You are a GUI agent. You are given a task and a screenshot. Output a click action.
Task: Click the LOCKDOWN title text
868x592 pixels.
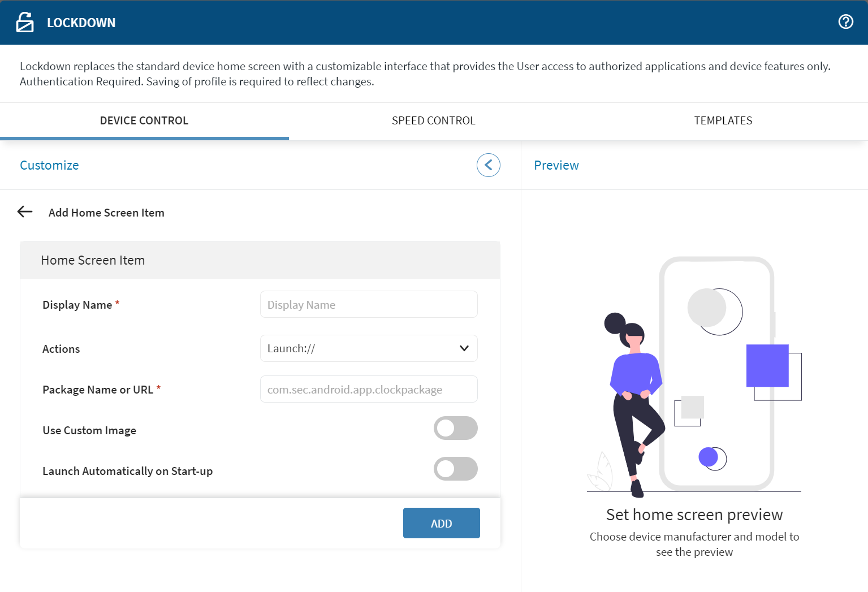pos(81,23)
